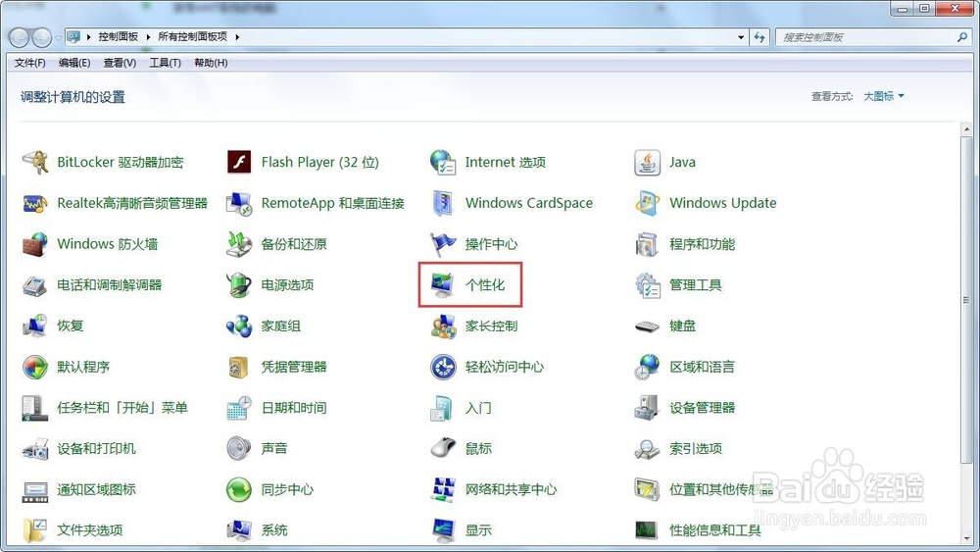The height and width of the screenshot is (552, 980).
Task: Open 入门 icon
Action: click(x=443, y=408)
